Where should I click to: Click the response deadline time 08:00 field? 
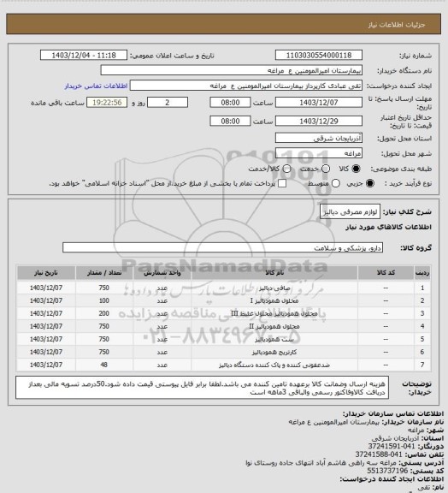coord(230,103)
